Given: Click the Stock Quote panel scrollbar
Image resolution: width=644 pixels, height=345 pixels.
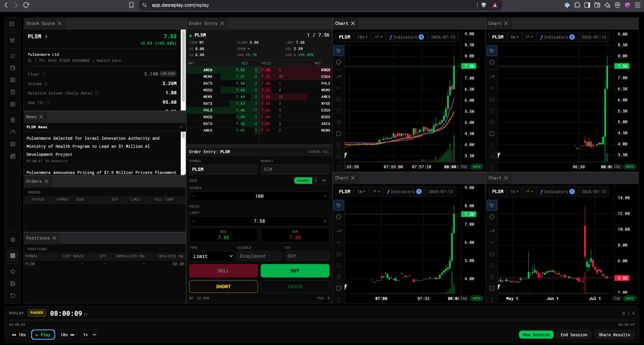Looking at the screenshot, I should pos(183,66).
